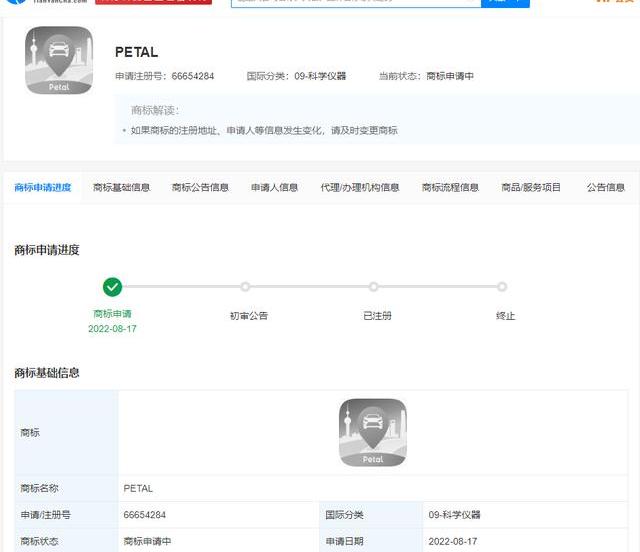Click the Tianyancha site logo
Image resolution: width=640 pixels, height=552 pixels.
point(45,2)
